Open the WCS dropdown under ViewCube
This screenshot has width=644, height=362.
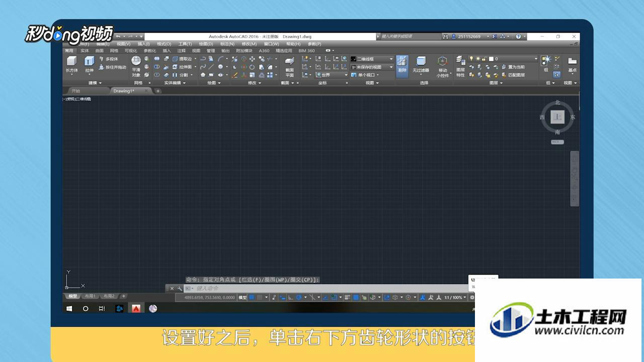(557, 142)
